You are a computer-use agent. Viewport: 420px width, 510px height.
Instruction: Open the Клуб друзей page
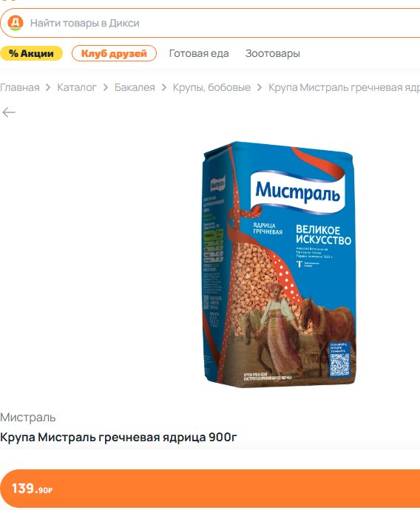114,53
